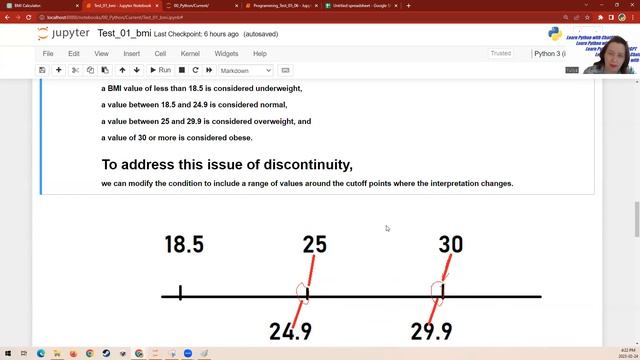The image size is (640, 360).
Task: Open the Kernel menu
Action: click(190, 53)
